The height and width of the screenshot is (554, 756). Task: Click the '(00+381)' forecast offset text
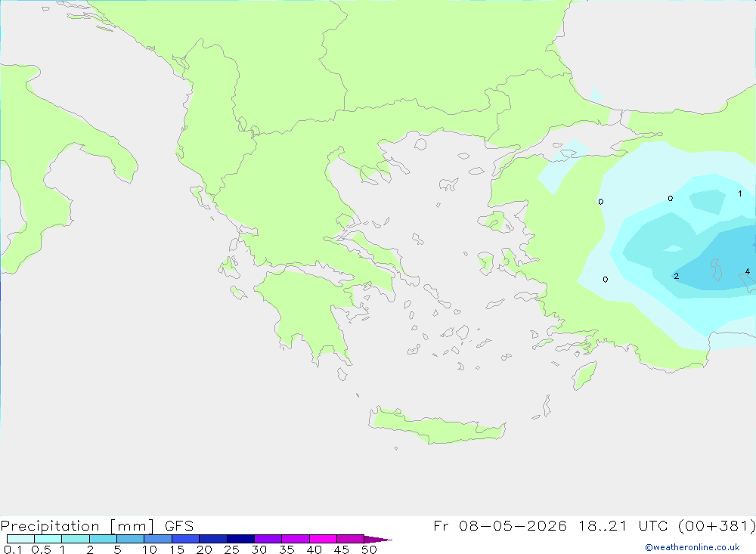[x=717, y=525]
